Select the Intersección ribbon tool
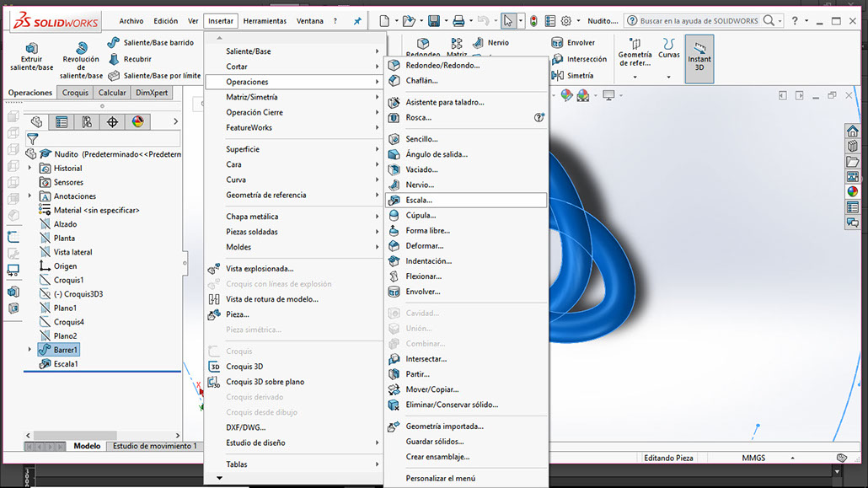 [579, 59]
